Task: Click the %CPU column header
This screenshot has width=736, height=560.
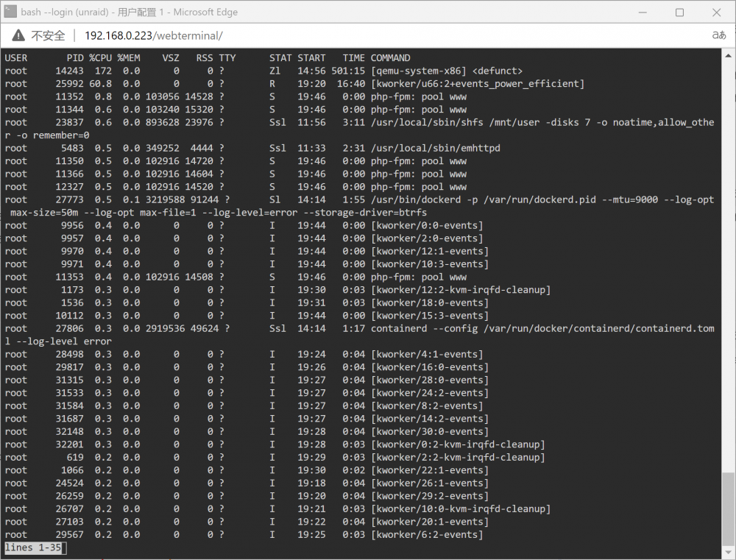Action: click(100, 58)
